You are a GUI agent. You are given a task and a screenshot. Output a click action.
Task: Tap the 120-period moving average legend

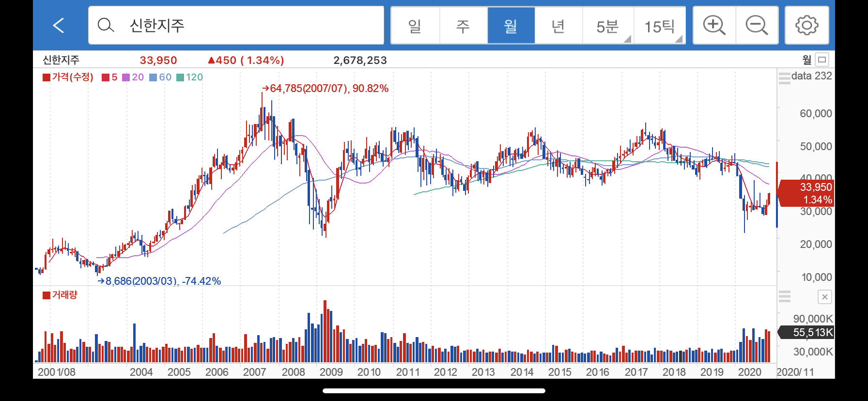[x=190, y=77]
